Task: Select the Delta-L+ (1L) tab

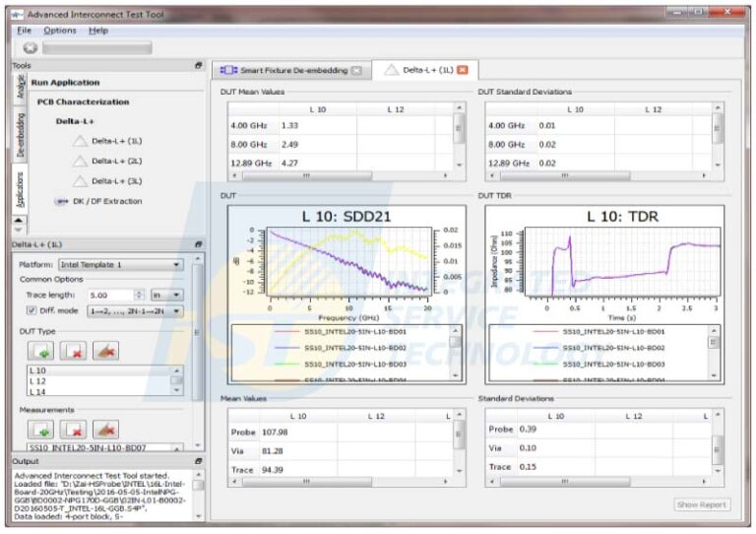Action: tap(425, 70)
